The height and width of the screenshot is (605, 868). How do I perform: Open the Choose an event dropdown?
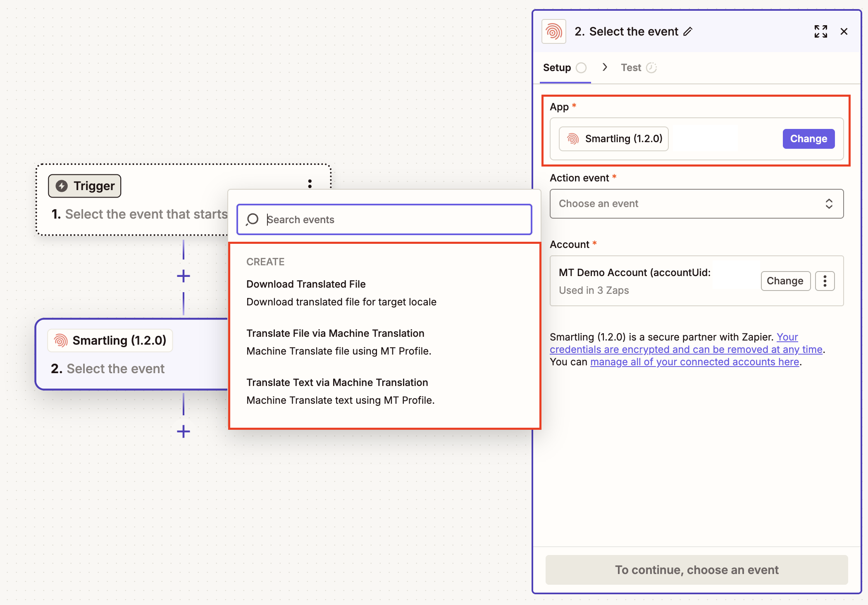tap(696, 204)
